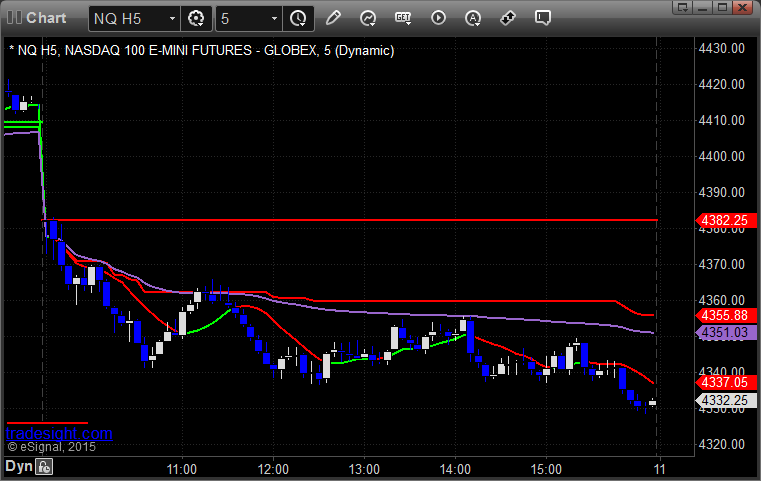Click the date label 11 on time axis
761x481 pixels.
pos(659,469)
